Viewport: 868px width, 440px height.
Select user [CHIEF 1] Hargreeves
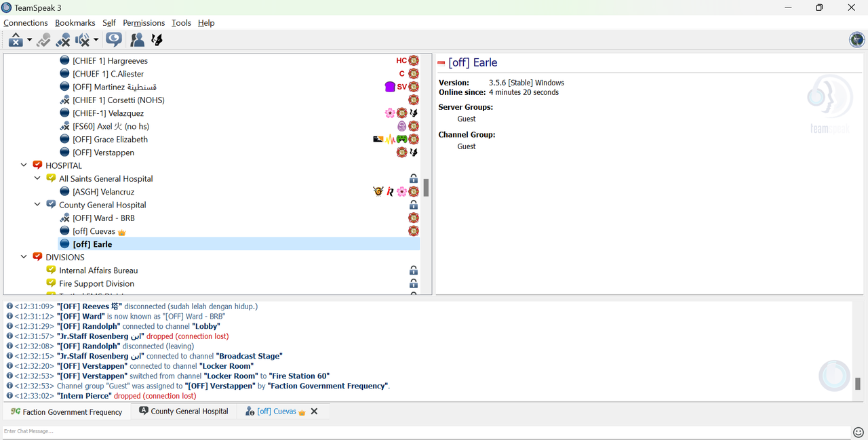[110, 60]
